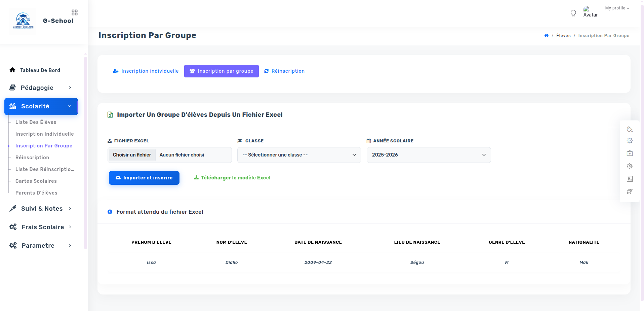The height and width of the screenshot is (311, 644).
Task: Click the G-School logo image
Action: click(x=23, y=21)
